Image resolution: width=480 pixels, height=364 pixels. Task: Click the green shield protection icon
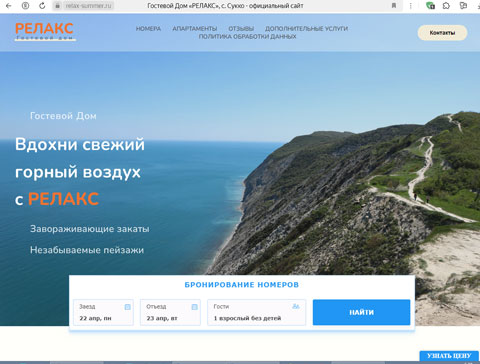click(x=430, y=6)
